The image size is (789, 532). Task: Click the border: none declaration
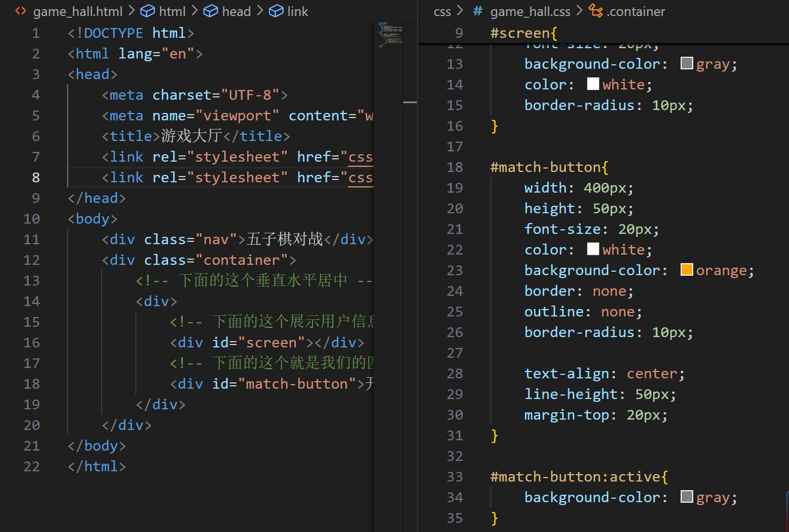coord(579,291)
